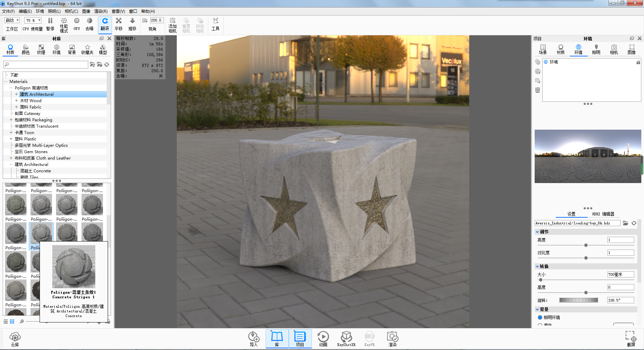Toggle 去噪 denoise

(x=90, y=25)
